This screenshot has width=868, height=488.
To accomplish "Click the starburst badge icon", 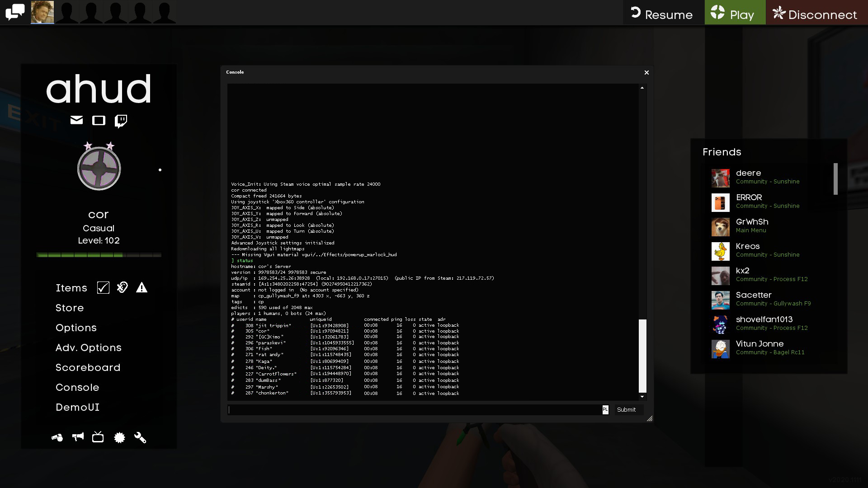I will 119,437.
